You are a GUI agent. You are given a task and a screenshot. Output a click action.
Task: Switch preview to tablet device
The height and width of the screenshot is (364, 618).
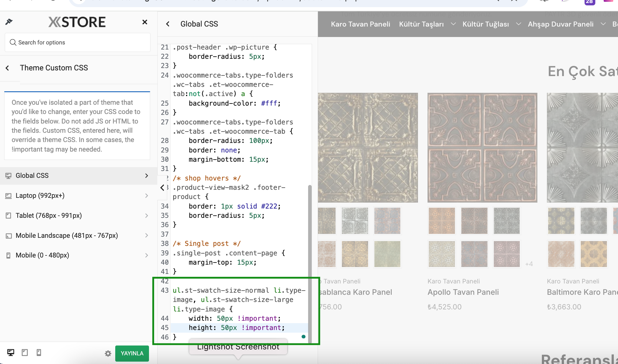tap(25, 353)
